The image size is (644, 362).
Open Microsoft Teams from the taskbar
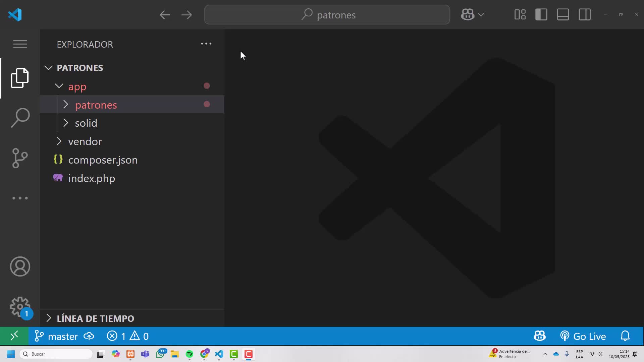[145, 354]
